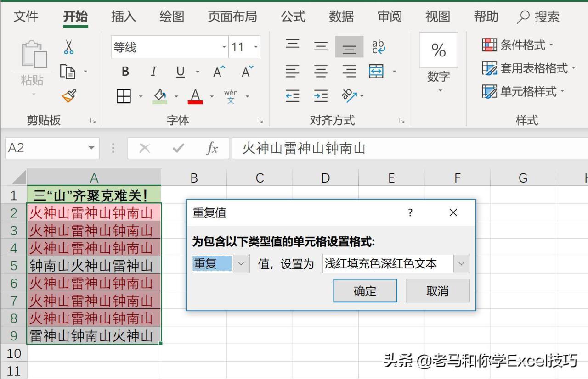The width and height of the screenshot is (588, 379).
Task: Select cell A5 钟南山火神山雷神山
Action: (94, 265)
